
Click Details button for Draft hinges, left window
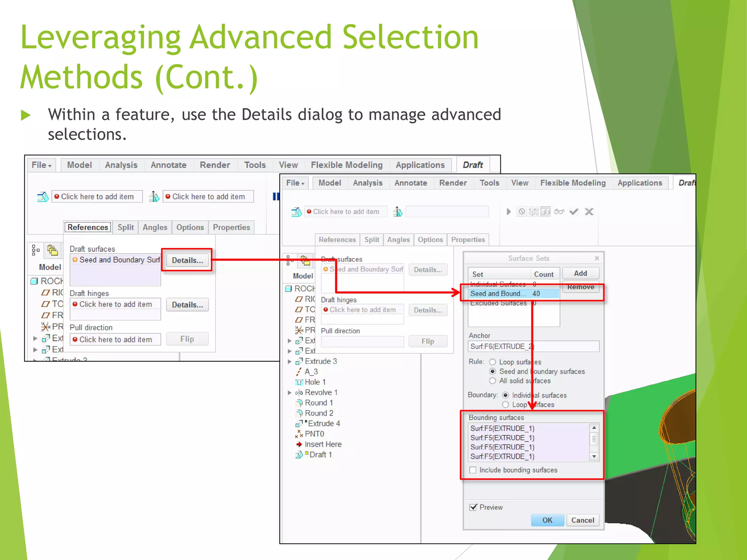[x=187, y=305]
